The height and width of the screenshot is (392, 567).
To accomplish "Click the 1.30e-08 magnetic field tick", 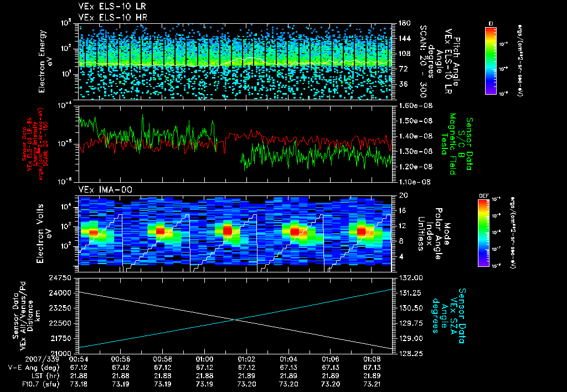I will point(415,151).
